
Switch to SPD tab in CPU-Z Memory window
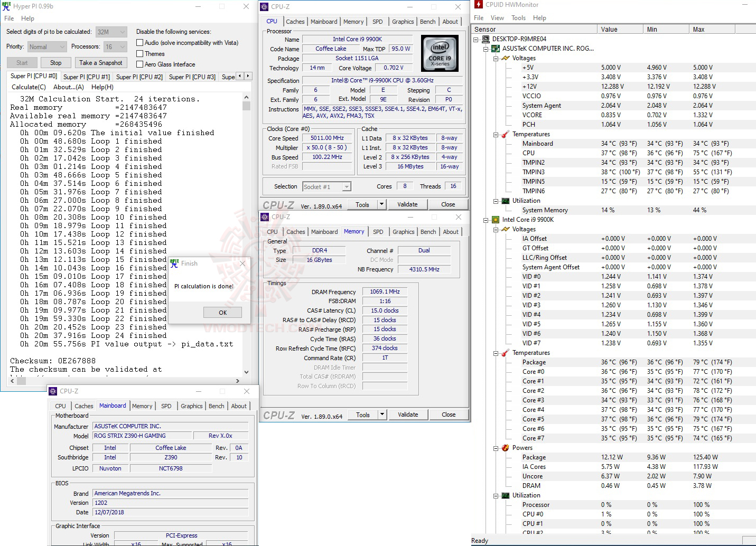[x=378, y=232]
